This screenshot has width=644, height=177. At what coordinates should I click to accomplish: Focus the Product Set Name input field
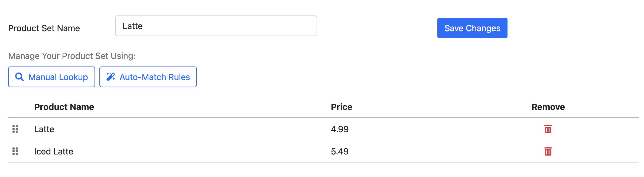216,26
